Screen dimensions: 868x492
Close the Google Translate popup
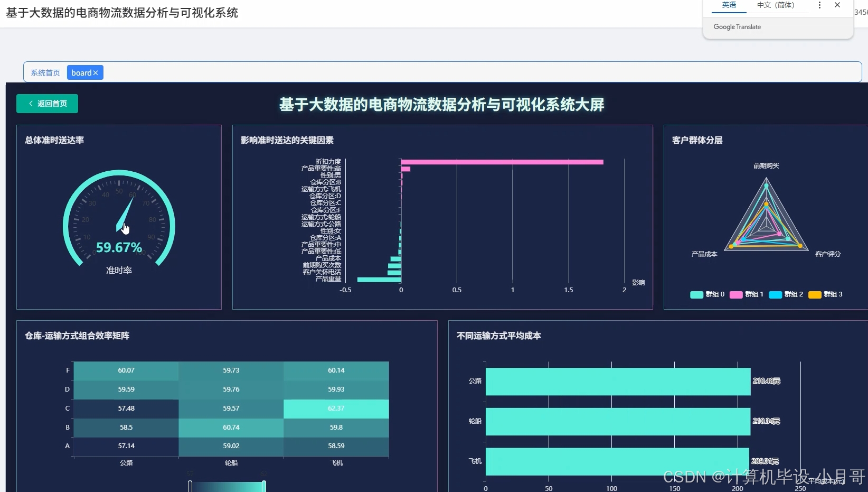[837, 5]
